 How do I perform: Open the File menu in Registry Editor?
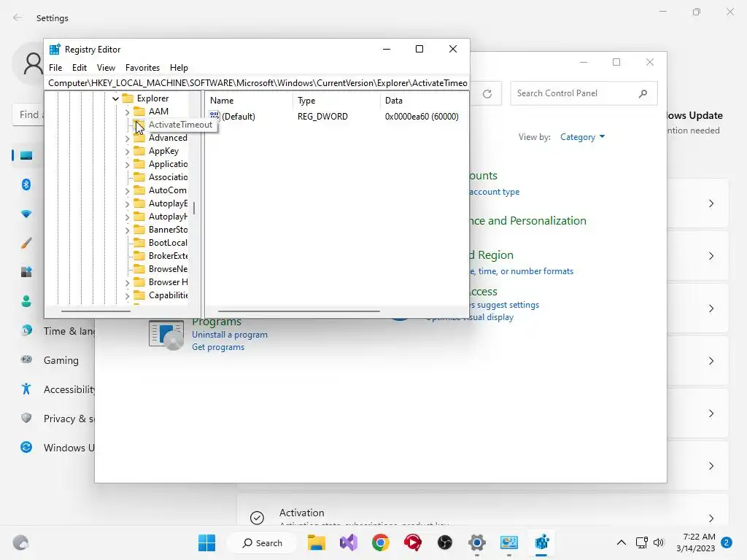pyautogui.click(x=55, y=68)
